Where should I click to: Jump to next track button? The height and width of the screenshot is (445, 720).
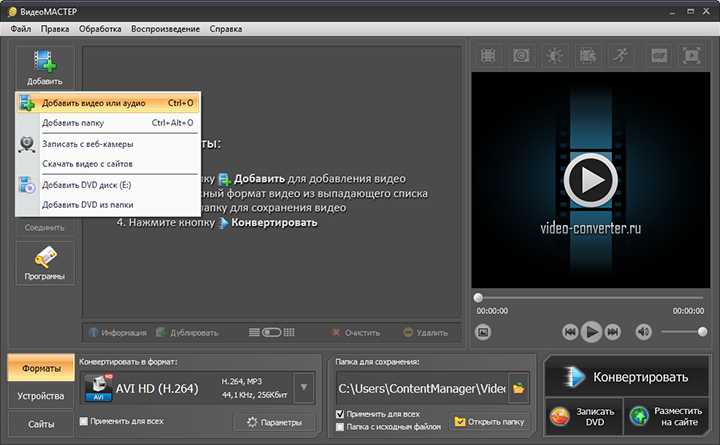pyautogui.click(x=613, y=332)
